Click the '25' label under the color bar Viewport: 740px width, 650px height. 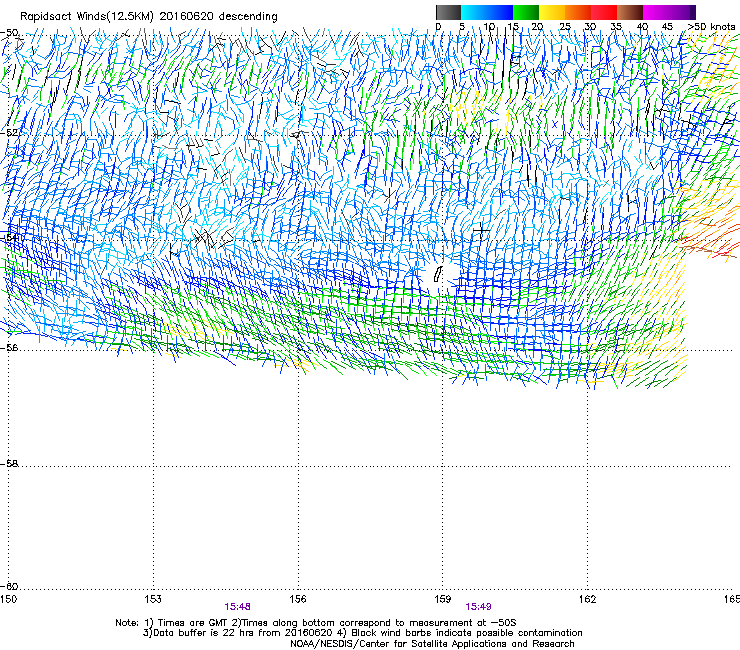tap(564, 27)
